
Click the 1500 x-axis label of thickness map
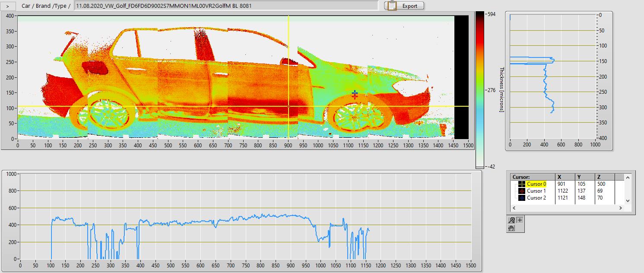(469, 146)
